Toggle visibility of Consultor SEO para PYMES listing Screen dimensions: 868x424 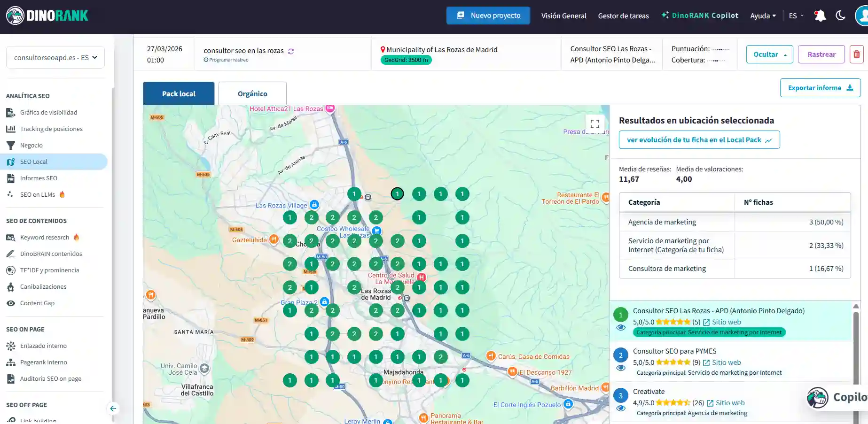[620, 368]
